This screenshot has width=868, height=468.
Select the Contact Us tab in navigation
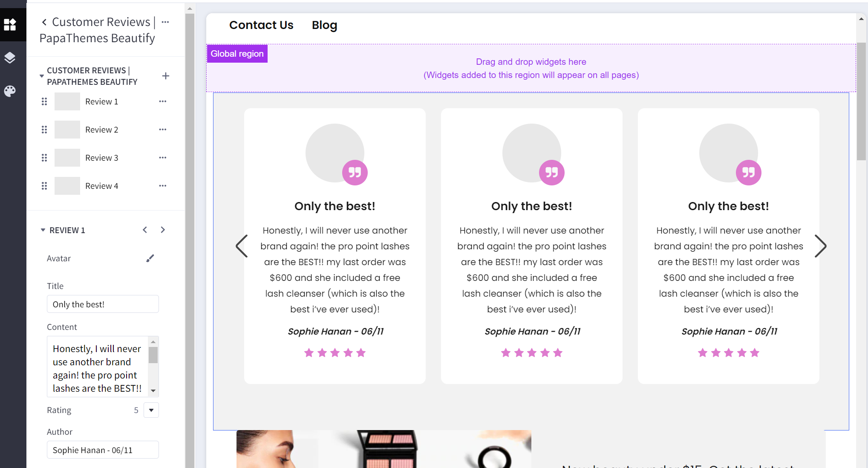[x=262, y=25]
